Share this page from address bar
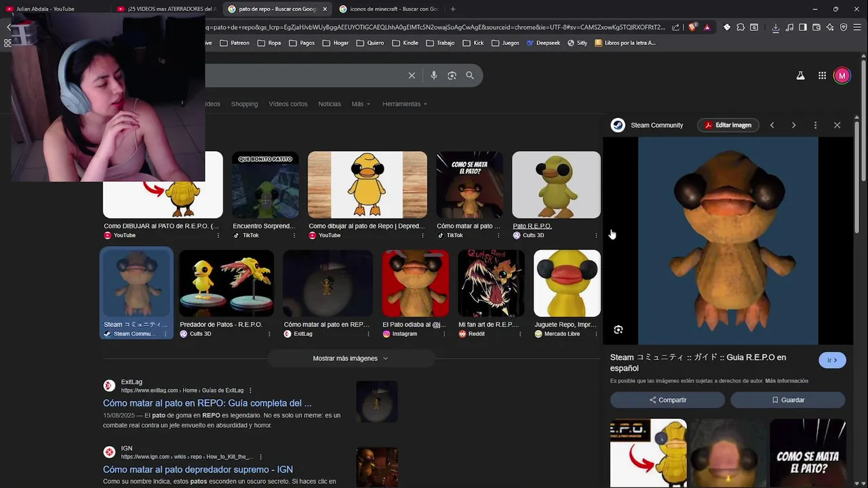The width and height of the screenshot is (868, 488). 675,27
